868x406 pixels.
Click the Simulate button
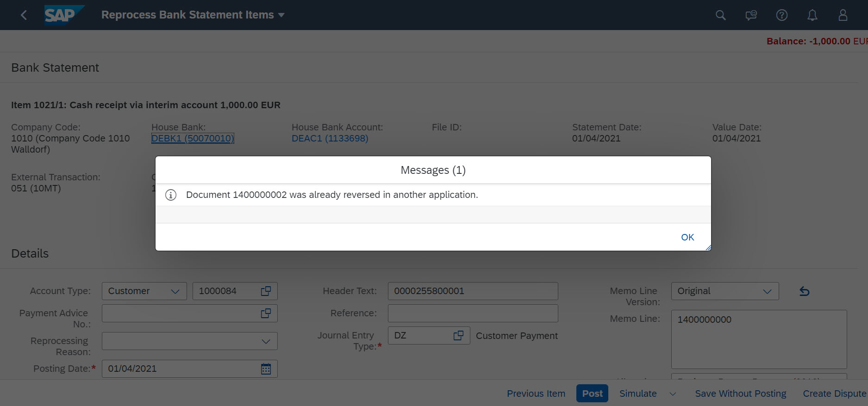[638, 394]
